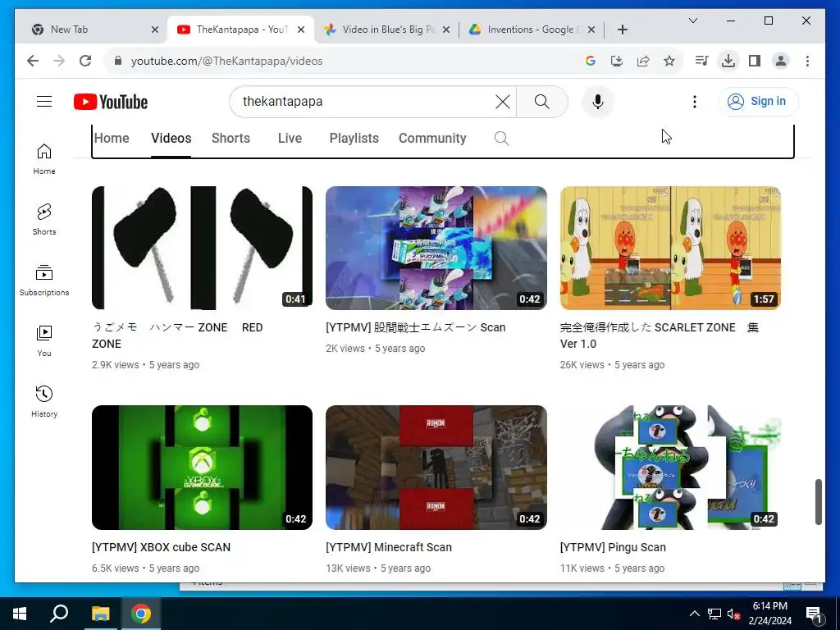Image resolution: width=840 pixels, height=630 pixels.
Task: Go back with Chrome's back arrow
Action: [33, 61]
